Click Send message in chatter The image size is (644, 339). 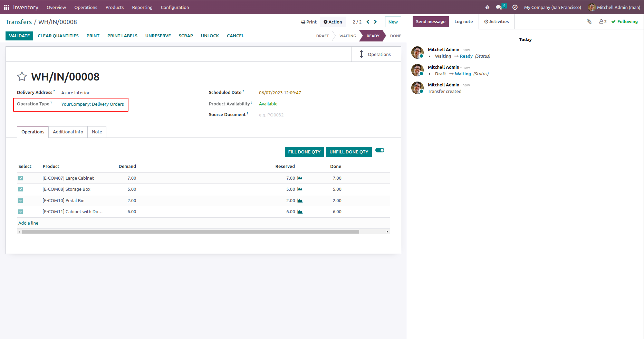(431, 22)
